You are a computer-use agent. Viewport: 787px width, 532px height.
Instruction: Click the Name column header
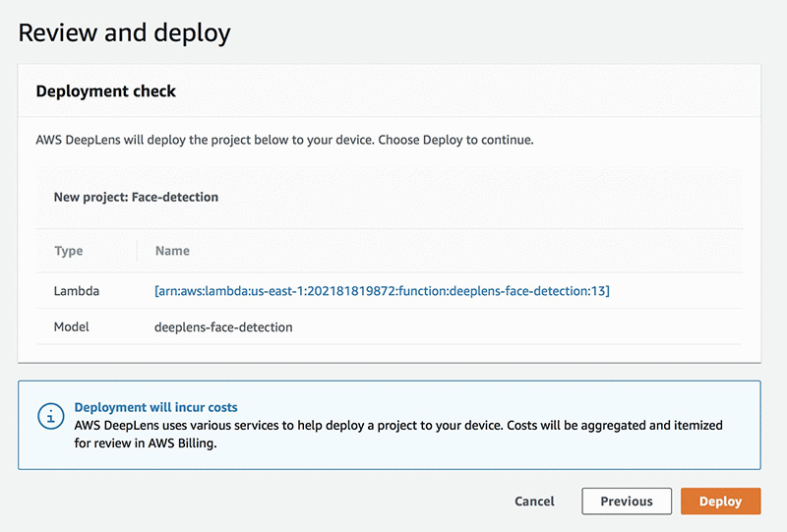(172, 251)
